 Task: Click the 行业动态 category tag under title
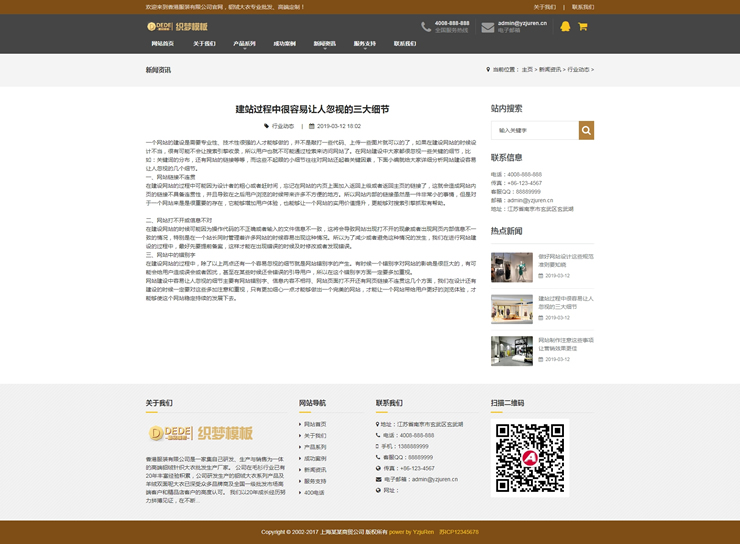pyautogui.click(x=283, y=126)
